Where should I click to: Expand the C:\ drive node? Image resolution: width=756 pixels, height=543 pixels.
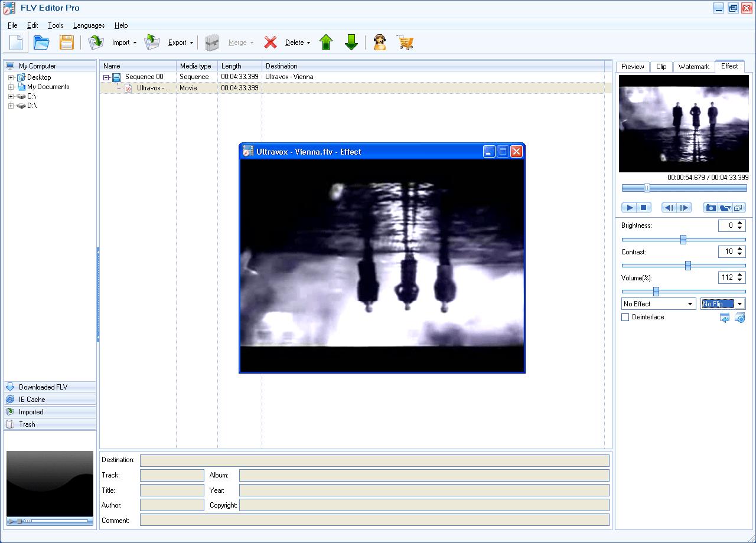[x=11, y=96]
